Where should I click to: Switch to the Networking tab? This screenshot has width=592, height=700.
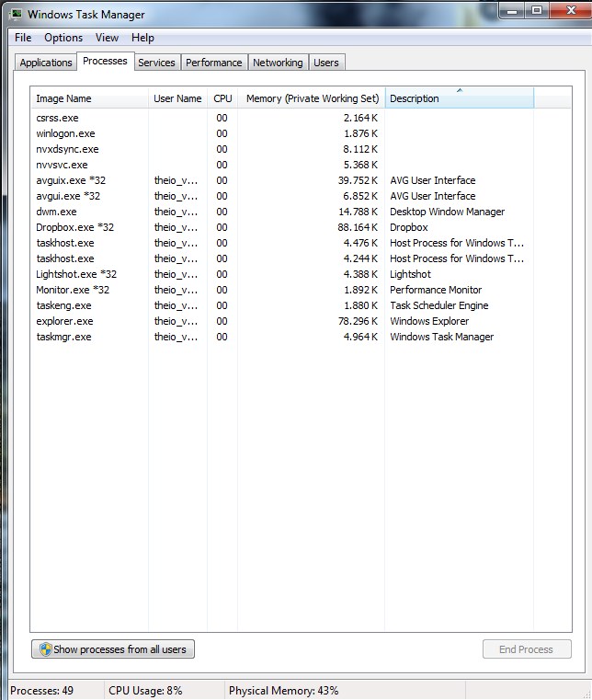coord(278,63)
